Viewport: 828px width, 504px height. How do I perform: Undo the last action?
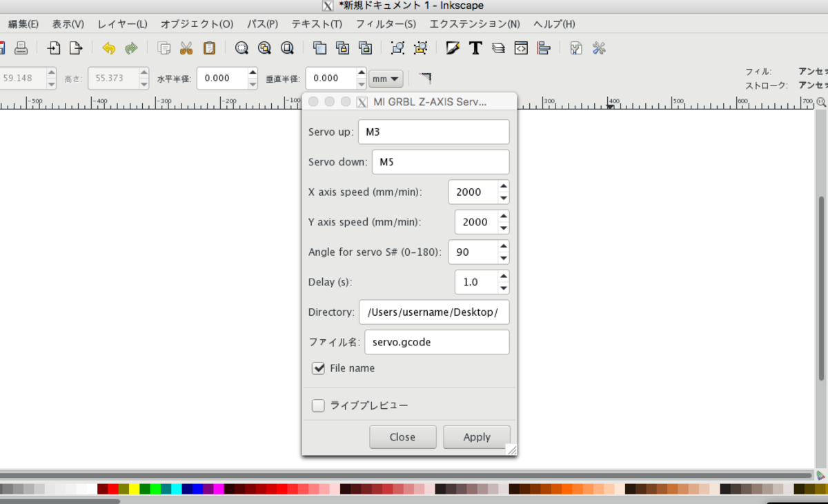pyautogui.click(x=108, y=48)
